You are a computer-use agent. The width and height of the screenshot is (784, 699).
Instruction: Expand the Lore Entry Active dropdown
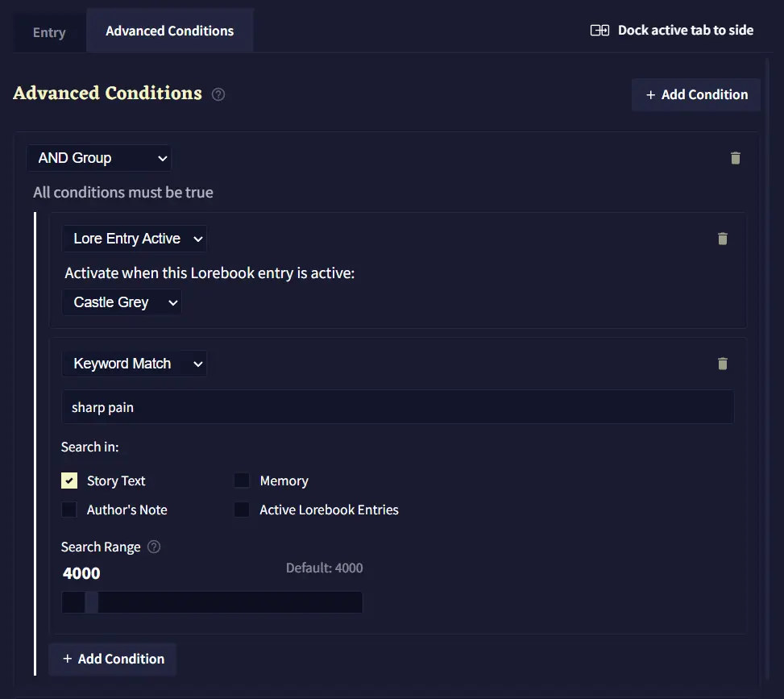[x=135, y=239]
